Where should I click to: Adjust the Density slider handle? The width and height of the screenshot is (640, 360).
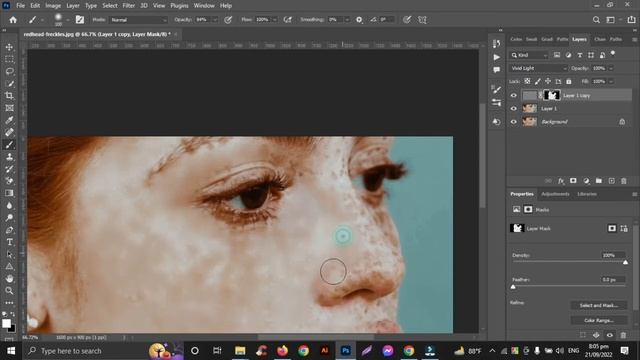(x=625, y=262)
